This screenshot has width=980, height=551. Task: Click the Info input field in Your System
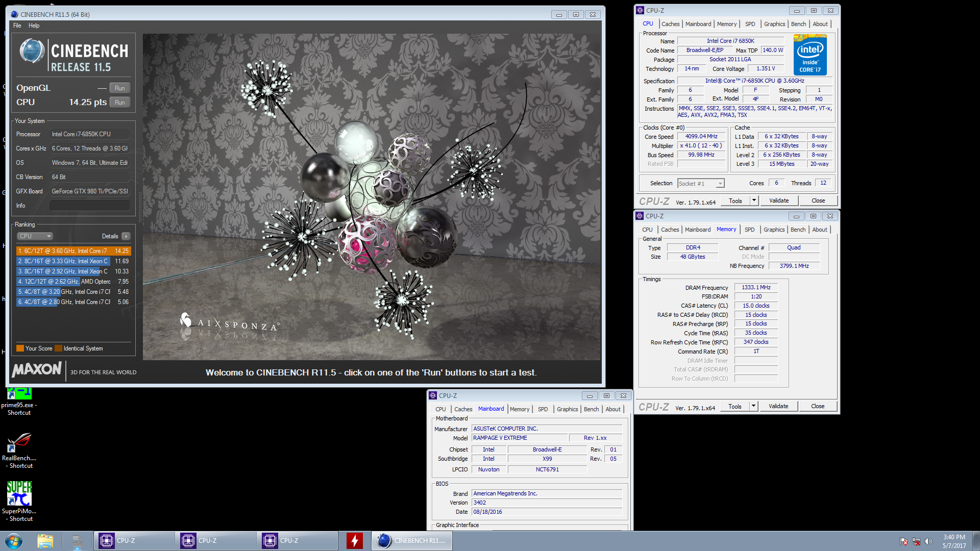coord(89,206)
